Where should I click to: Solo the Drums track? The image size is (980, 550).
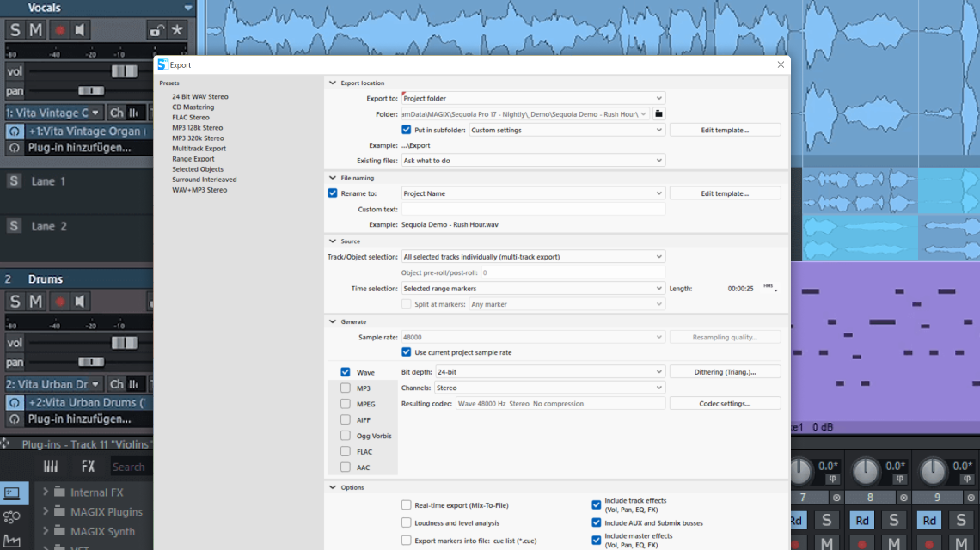15,302
